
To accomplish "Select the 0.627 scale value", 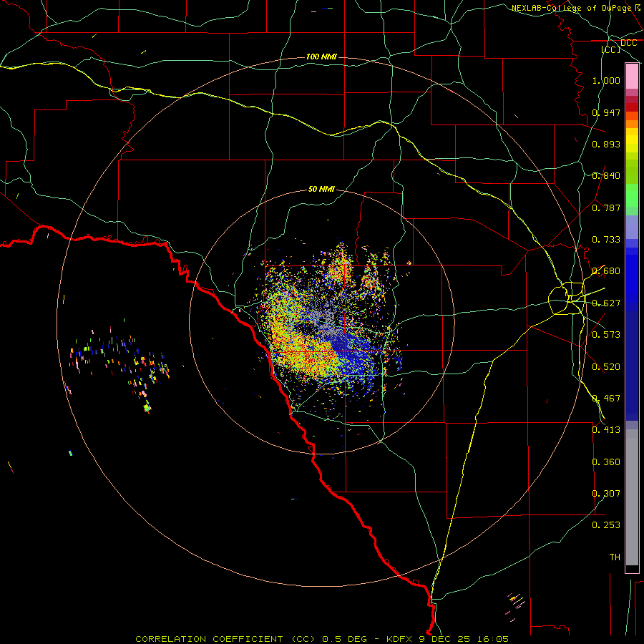I will click(606, 303).
